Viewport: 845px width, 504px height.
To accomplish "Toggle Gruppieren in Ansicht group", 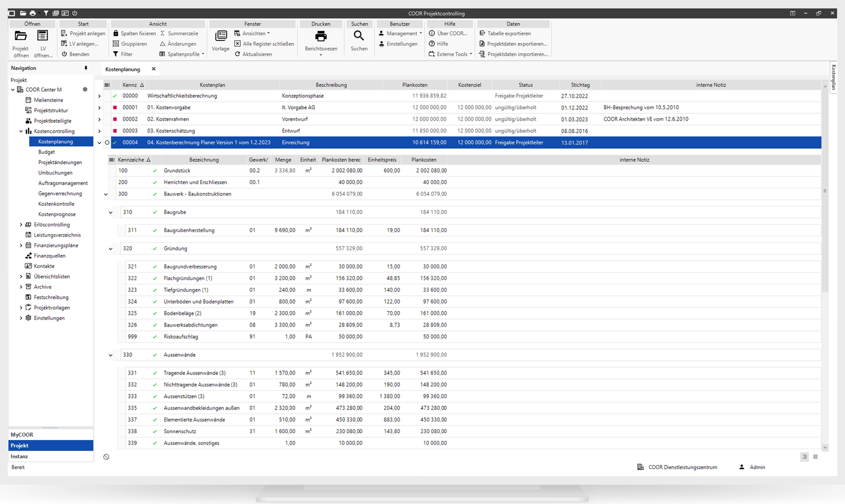I will coord(130,44).
